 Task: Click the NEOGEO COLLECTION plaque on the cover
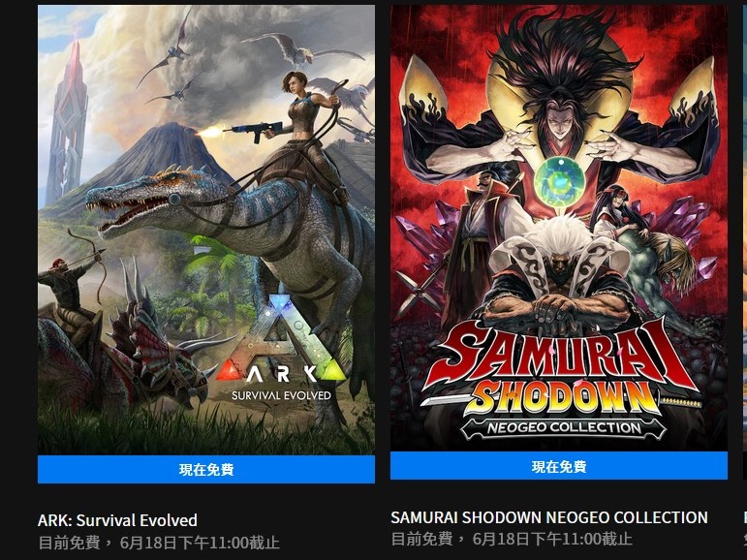(563, 428)
